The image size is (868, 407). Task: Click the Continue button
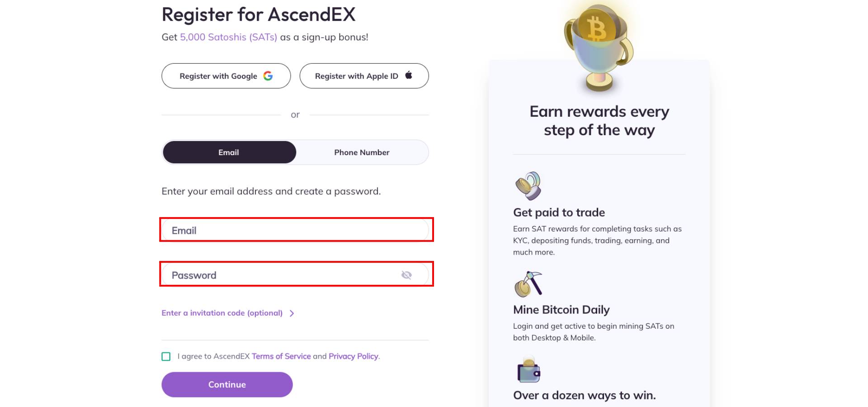pos(227,384)
